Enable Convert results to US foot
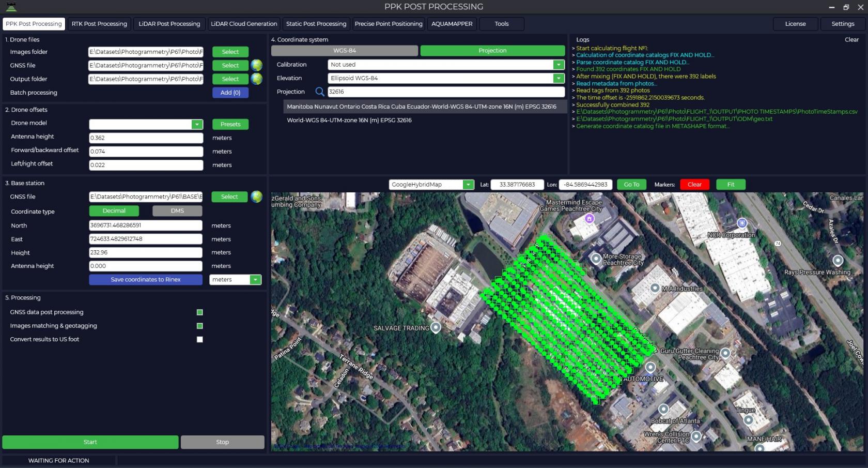Screen dimensions: 868x468 (x=200, y=339)
